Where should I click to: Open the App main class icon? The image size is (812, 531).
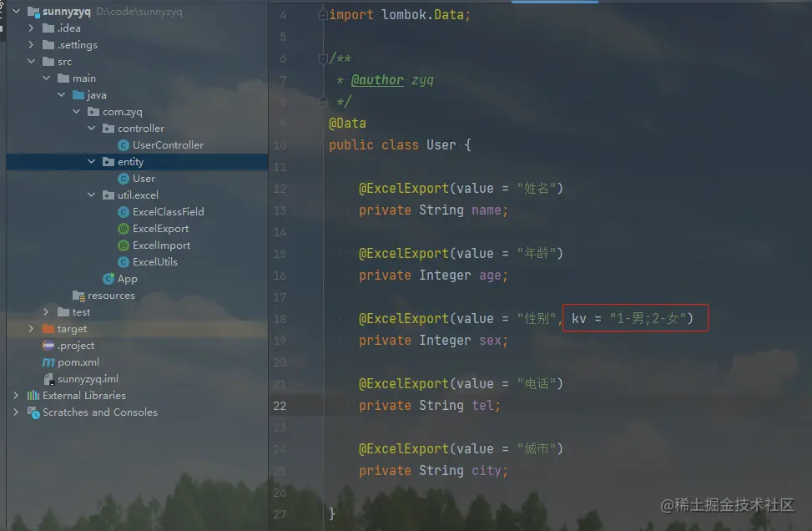point(108,279)
